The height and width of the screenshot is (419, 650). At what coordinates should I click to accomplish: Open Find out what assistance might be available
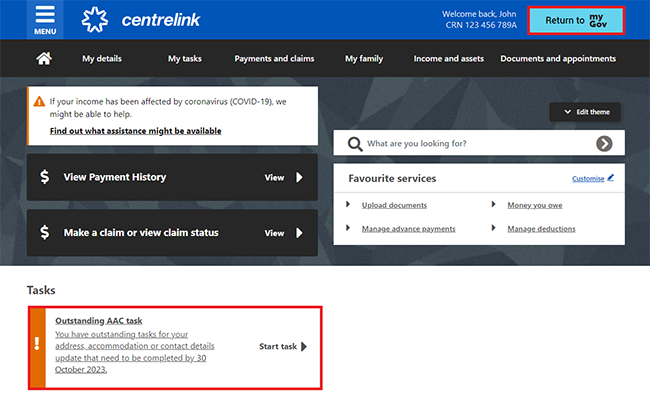(x=136, y=131)
